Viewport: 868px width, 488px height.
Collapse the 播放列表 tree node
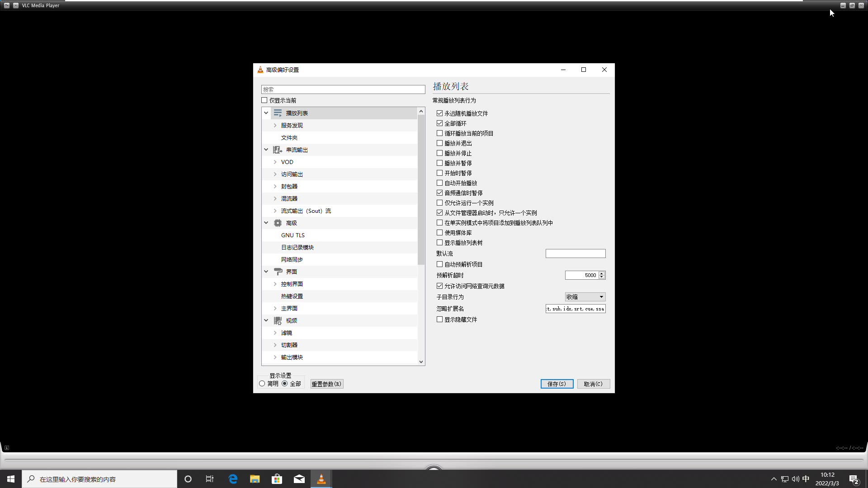coord(266,113)
